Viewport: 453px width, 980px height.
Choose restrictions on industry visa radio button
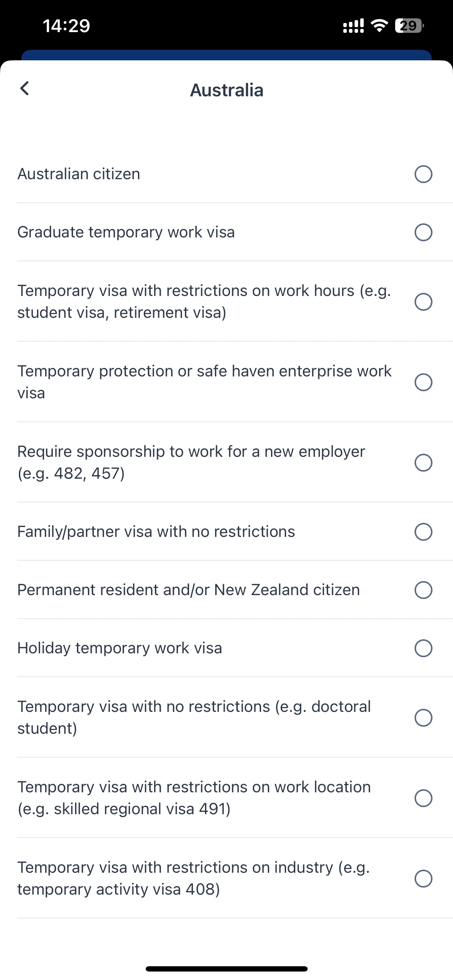click(423, 878)
